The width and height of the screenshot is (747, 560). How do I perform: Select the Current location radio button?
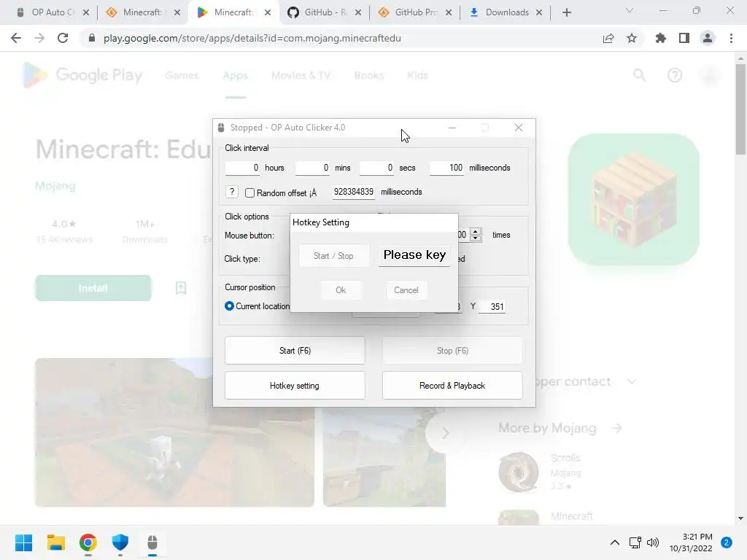pos(229,306)
